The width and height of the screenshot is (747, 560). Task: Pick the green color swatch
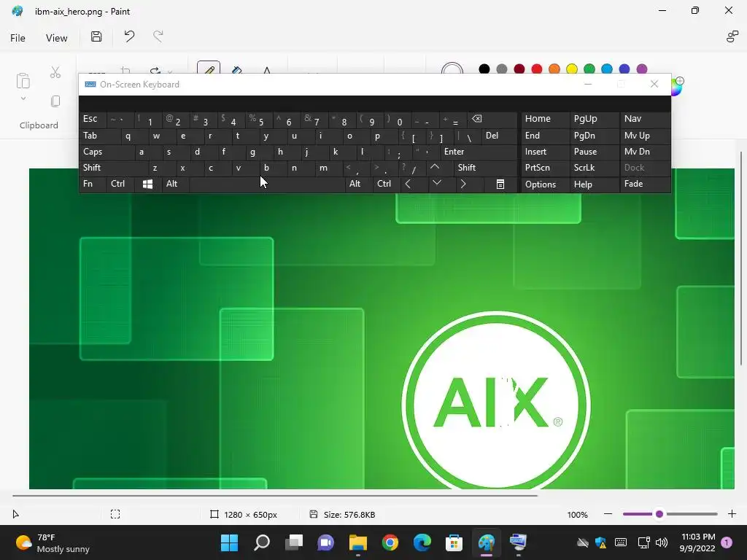click(589, 69)
